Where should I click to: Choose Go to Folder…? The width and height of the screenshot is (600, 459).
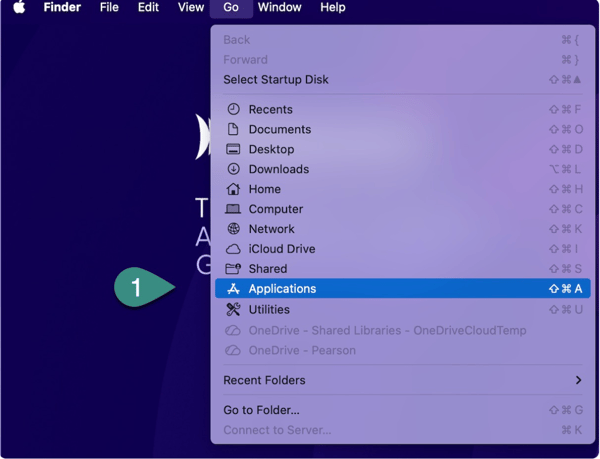tap(403, 410)
